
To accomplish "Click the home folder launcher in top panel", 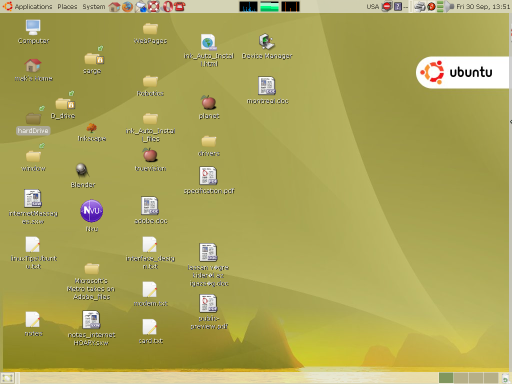I will coord(114,6).
